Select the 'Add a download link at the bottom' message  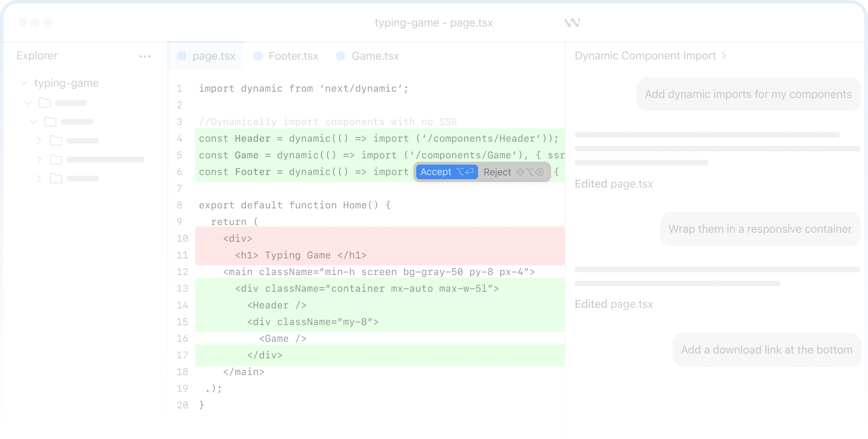pos(767,350)
